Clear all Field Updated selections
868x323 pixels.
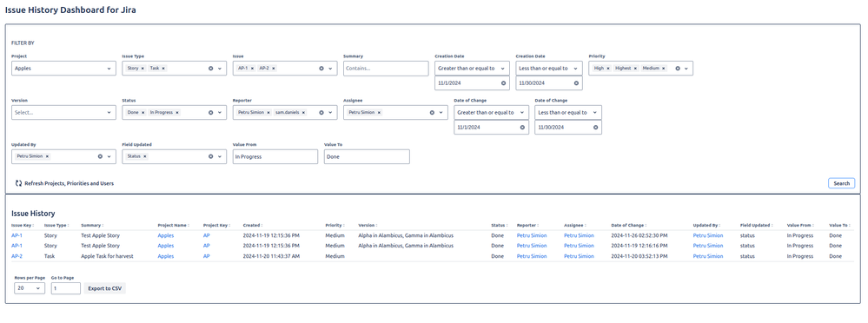[x=210, y=156]
